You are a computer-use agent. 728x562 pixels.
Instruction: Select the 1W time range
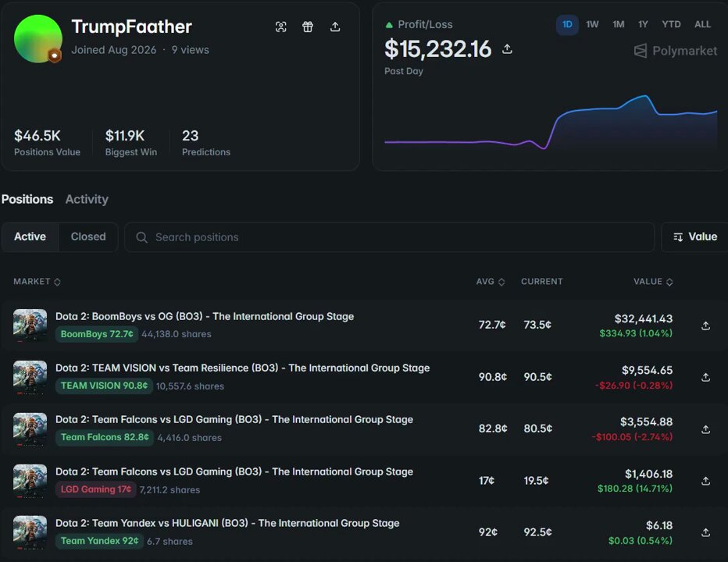(592, 25)
